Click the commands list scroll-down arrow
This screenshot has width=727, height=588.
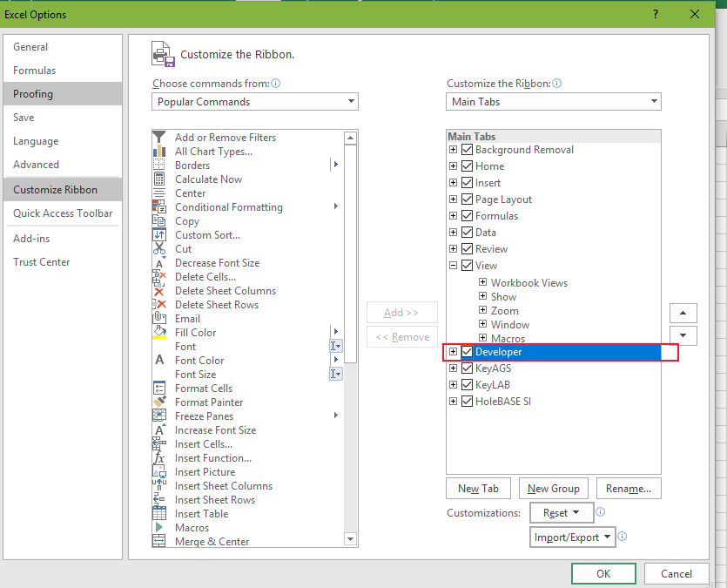pos(351,539)
